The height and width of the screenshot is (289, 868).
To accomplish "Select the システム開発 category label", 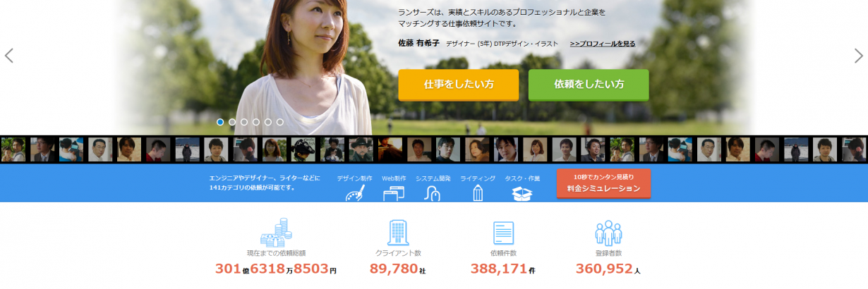I will (x=433, y=178).
